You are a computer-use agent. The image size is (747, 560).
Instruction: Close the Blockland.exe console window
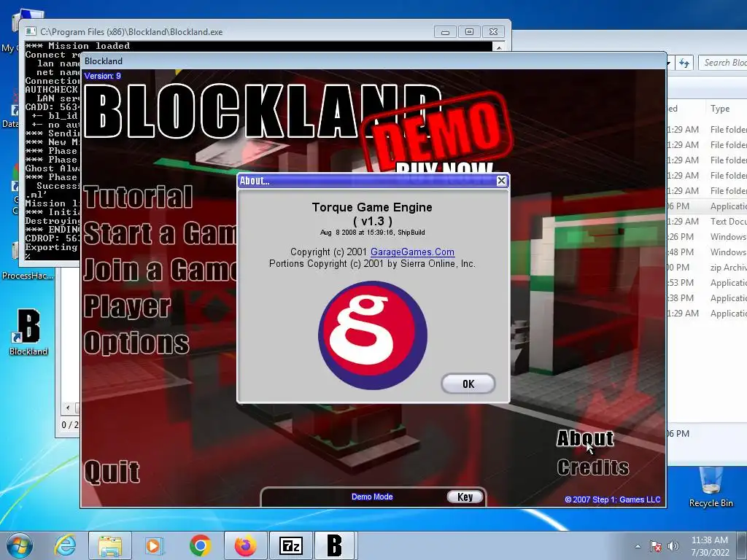[494, 32]
